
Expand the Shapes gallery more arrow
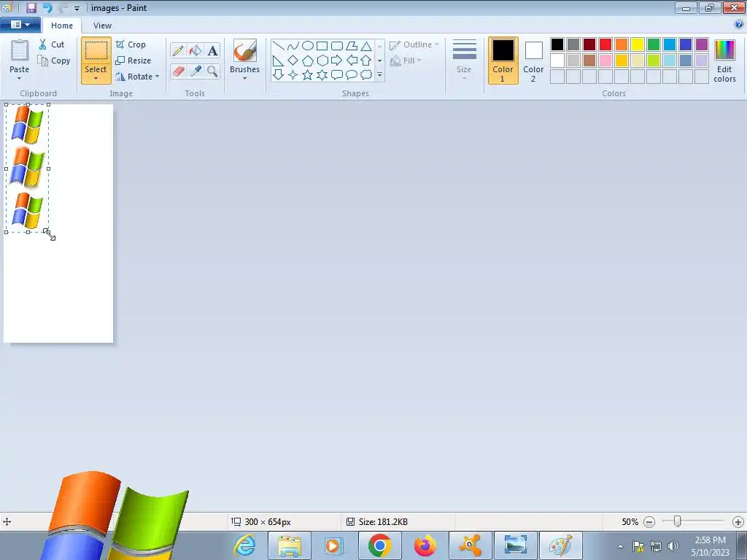[x=379, y=75]
